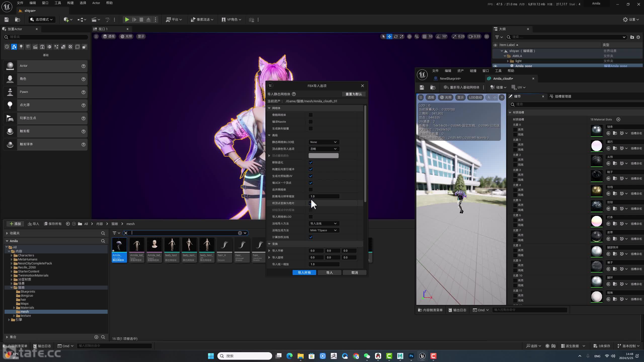The width and height of the screenshot is (644, 362).
Task: Expand the light folder in Outliner
Action: pos(508,61)
